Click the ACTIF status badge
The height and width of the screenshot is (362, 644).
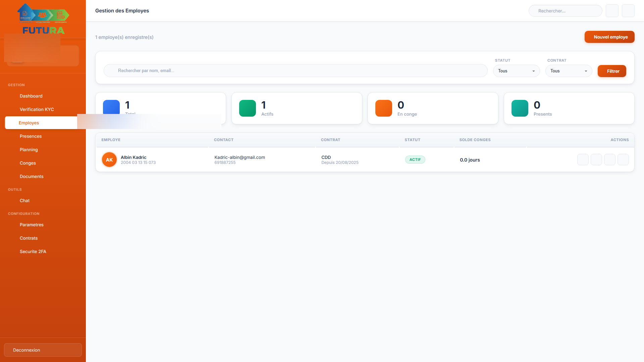point(415,160)
